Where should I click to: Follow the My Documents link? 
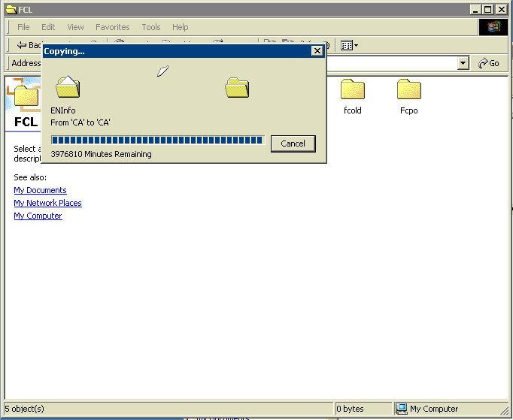tap(40, 190)
